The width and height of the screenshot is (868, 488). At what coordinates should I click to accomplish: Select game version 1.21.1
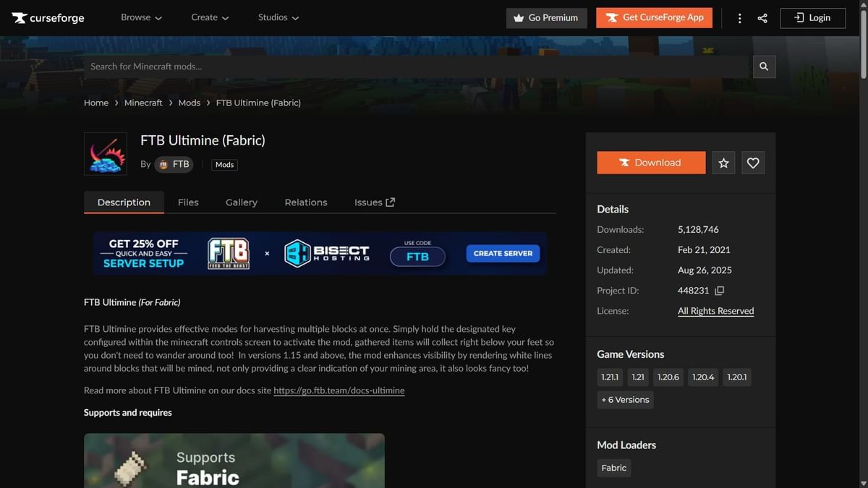(610, 377)
